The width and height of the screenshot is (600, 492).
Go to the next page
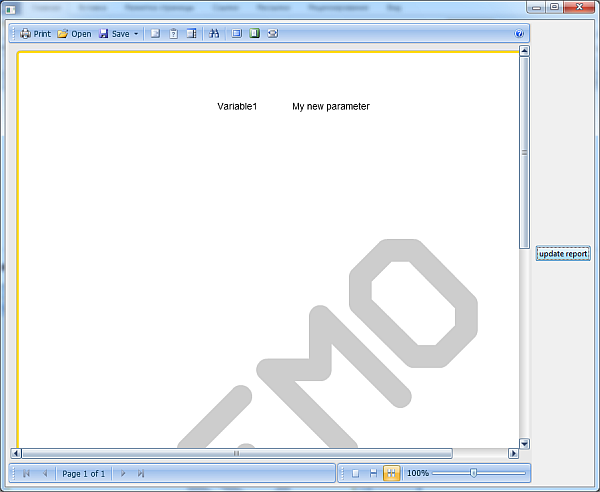[x=123, y=473]
